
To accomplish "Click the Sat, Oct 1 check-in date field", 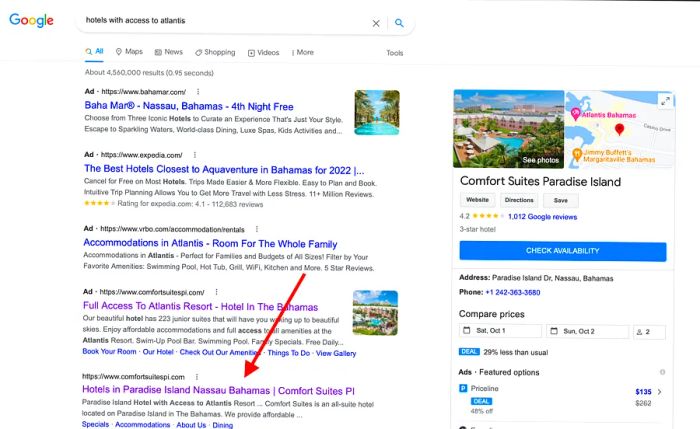I will pyautogui.click(x=500, y=331).
